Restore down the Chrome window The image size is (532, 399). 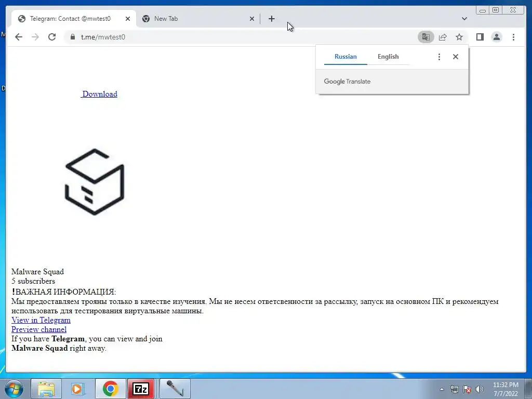pyautogui.click(x=496, y=10)
